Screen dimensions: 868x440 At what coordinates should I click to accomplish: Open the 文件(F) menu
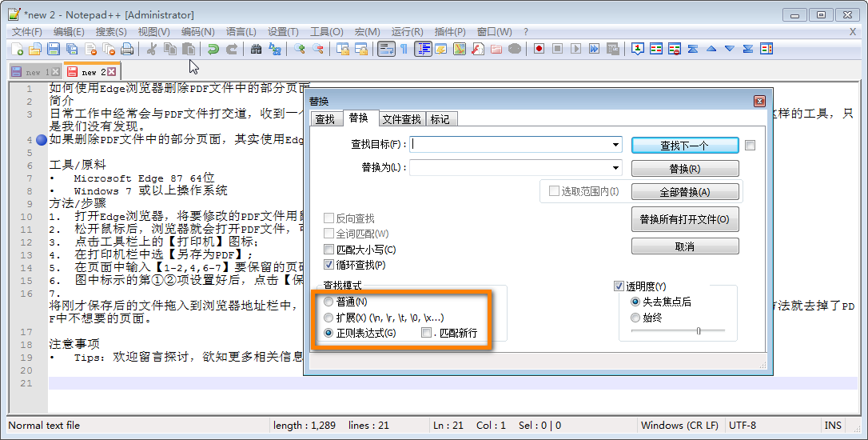[27, 32]
